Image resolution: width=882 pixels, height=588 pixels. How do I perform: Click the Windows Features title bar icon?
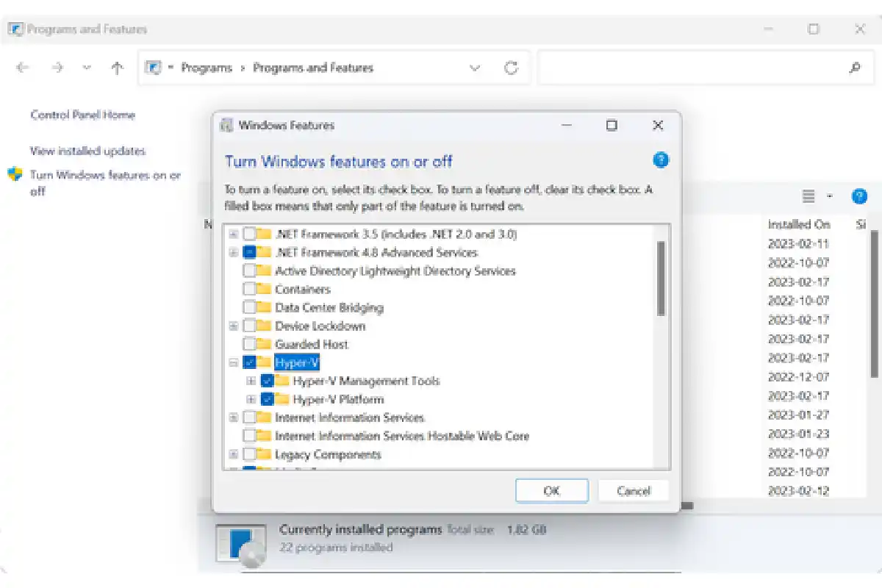pos(226,125)
